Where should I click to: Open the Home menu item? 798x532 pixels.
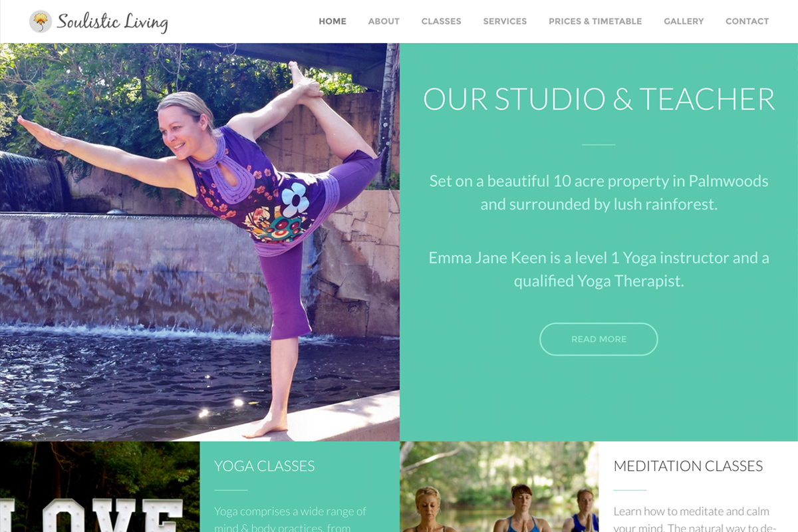point(332,21)
